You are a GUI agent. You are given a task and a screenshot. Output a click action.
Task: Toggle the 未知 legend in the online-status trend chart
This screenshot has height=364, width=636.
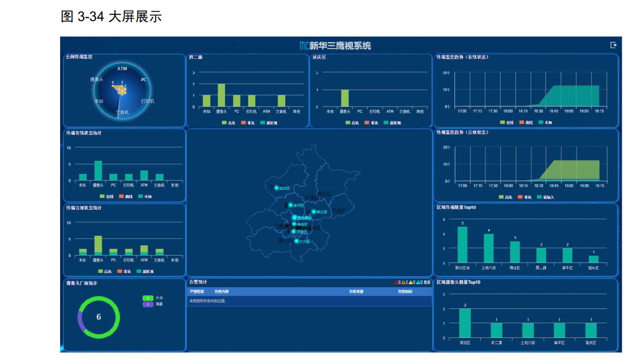pyautogui.click(x=545, y=123)
